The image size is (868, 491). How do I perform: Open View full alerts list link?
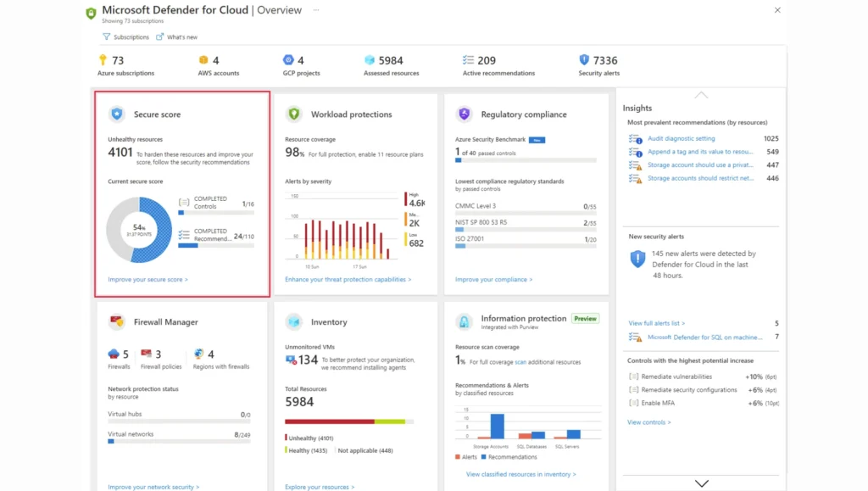(657, 323)
